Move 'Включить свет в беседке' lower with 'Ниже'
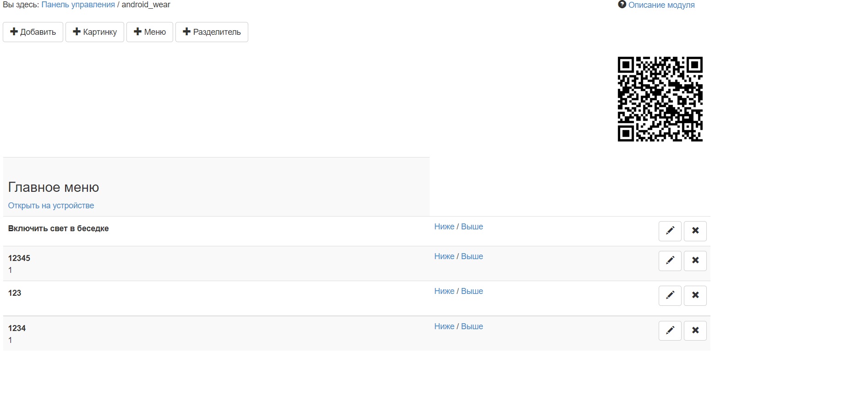 pyautogui.click(x=444, y=227)
